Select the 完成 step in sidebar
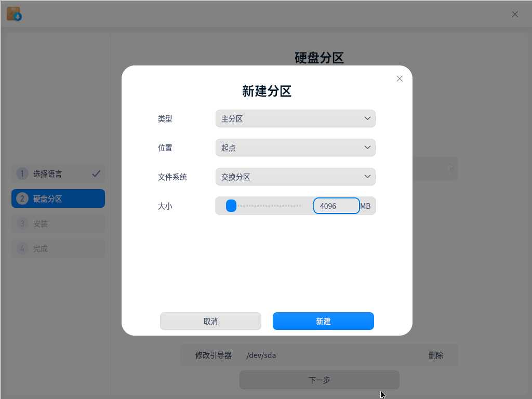 (58, 248)
